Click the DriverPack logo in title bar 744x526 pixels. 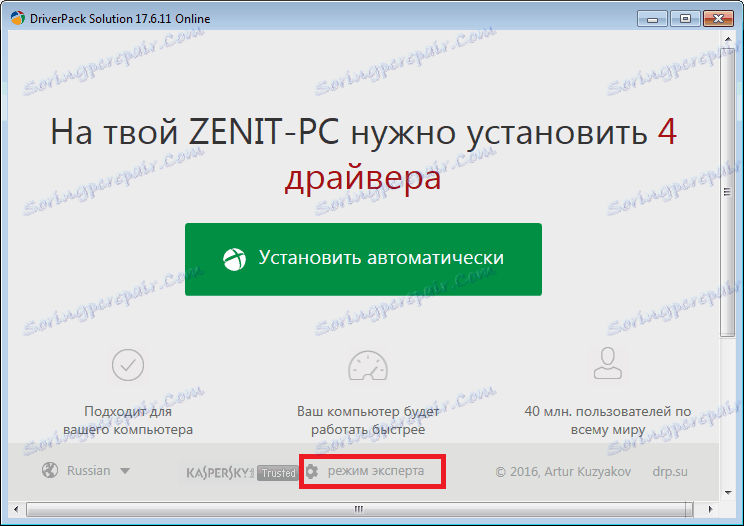[x=18, y=18]
